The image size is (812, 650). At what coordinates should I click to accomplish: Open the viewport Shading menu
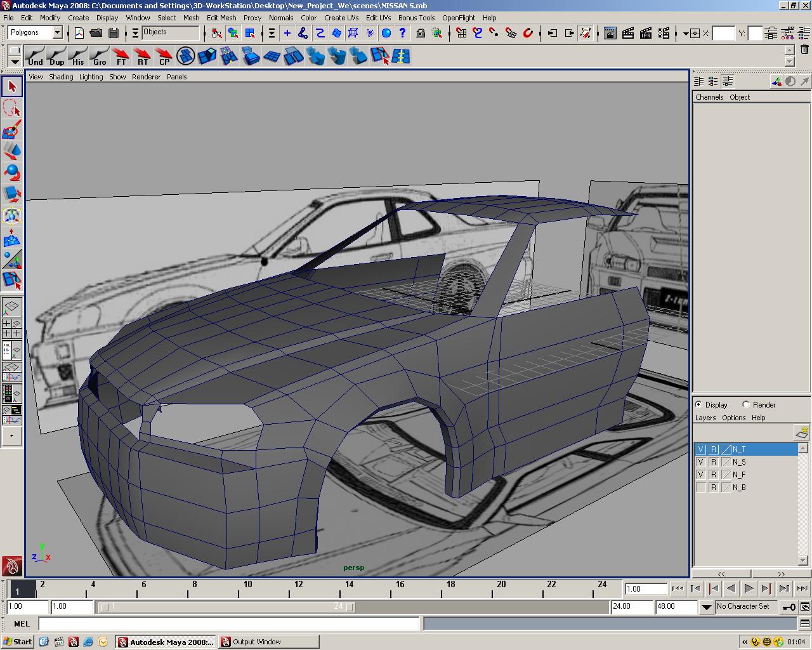tap(61, 77)
